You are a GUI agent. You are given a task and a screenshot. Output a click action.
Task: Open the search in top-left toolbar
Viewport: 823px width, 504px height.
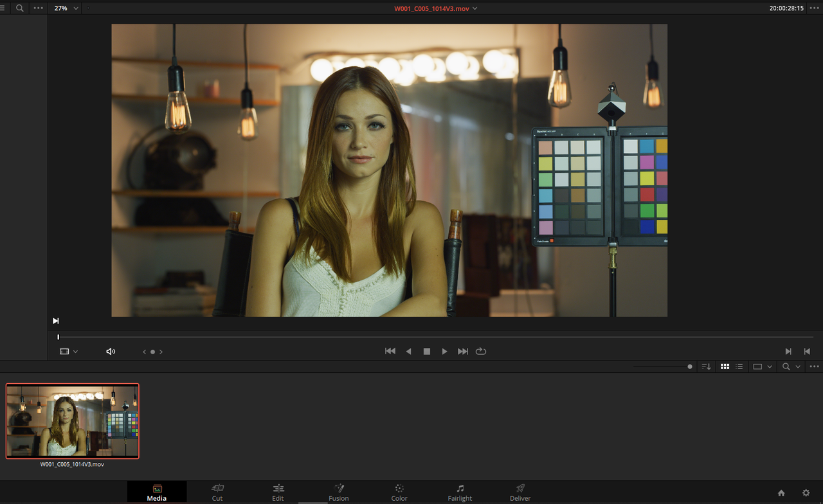tap(20, 8)
